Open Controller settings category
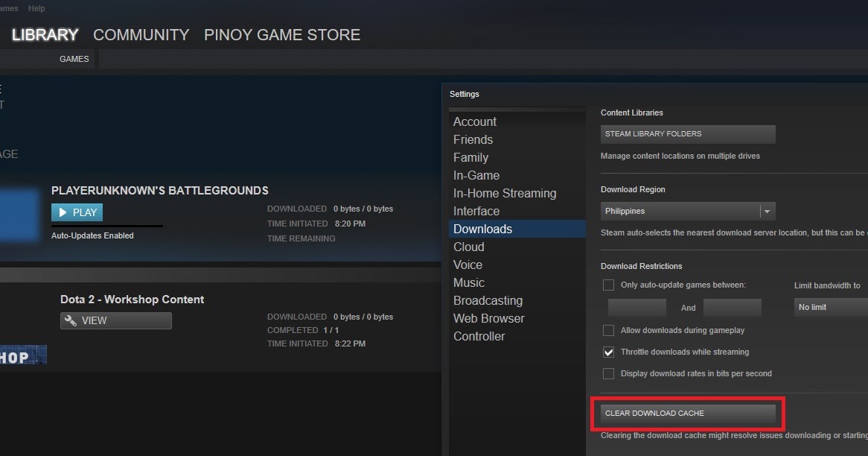 [517, 336]
